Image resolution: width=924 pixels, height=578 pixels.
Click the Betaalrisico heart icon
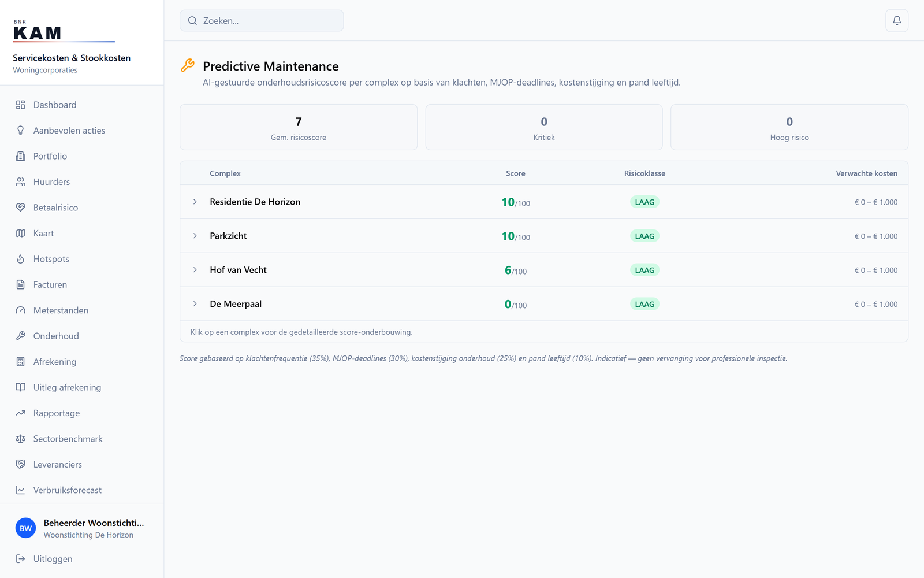pos(21,208)
